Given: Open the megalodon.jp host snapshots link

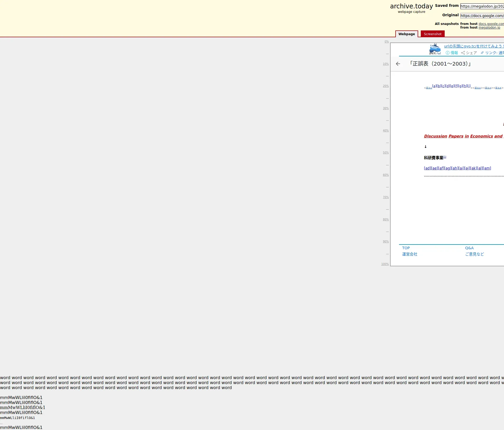Looking at the screenshot, I should (x=489, y=28).
